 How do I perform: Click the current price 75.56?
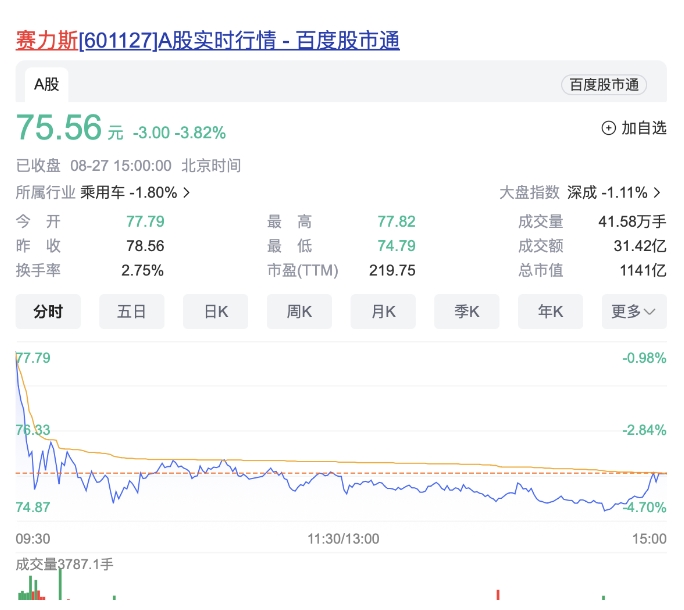coord(59,127)
